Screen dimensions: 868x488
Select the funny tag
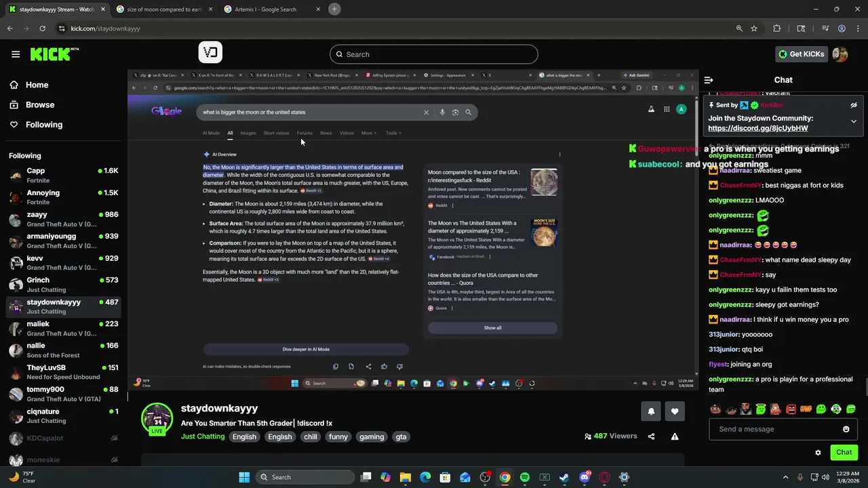(338, 436)
